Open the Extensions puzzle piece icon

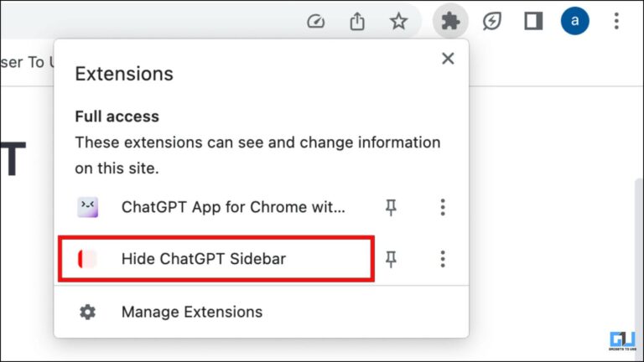pyautogui.click(x=450, y=21)
